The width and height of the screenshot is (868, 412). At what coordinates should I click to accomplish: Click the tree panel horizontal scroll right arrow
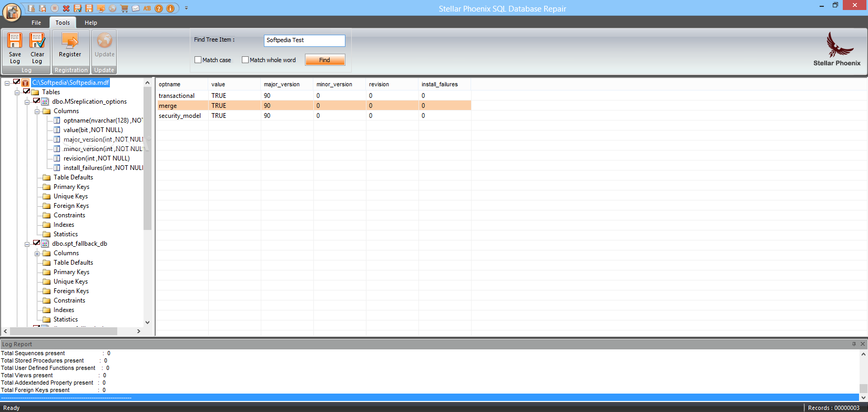point(138,331)
